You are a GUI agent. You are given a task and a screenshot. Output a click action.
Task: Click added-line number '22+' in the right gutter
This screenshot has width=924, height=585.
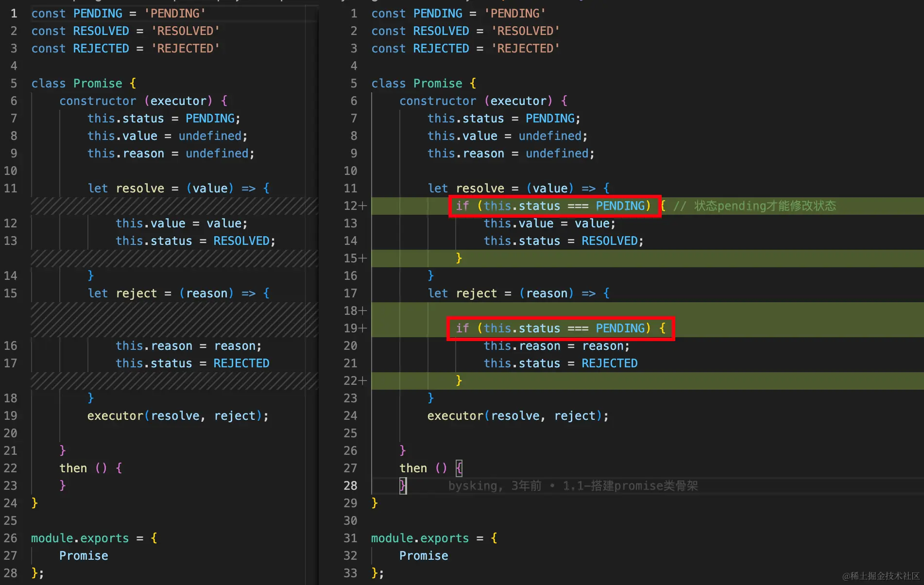pos(355,381)
